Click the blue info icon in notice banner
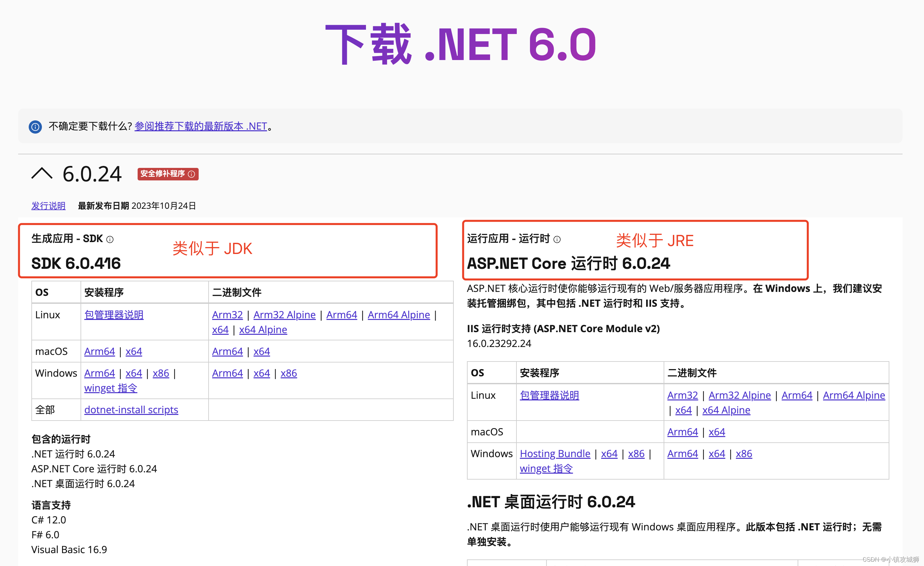 (35, 127)
